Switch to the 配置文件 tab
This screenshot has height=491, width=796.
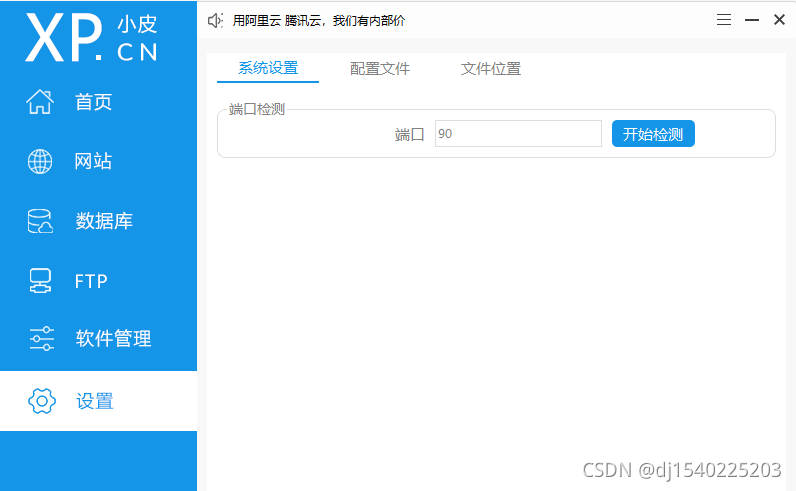[x=380, y=69]
